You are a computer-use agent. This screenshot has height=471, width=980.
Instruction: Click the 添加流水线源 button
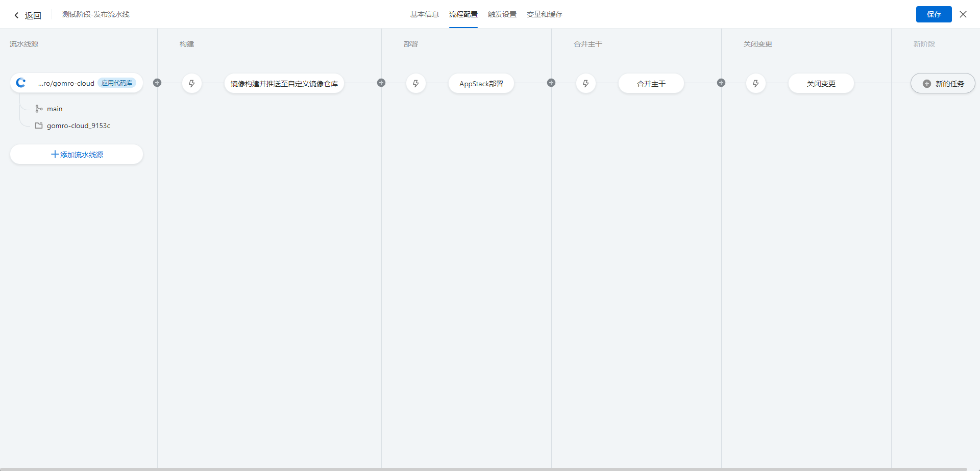[x=76, y=154]
